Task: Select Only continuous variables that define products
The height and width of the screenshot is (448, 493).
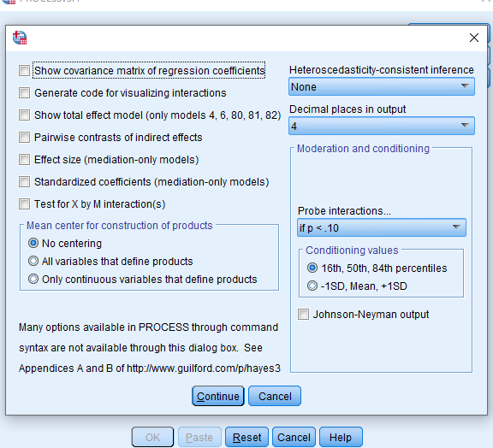Action: pyautogui.click(x=33, y=279)
